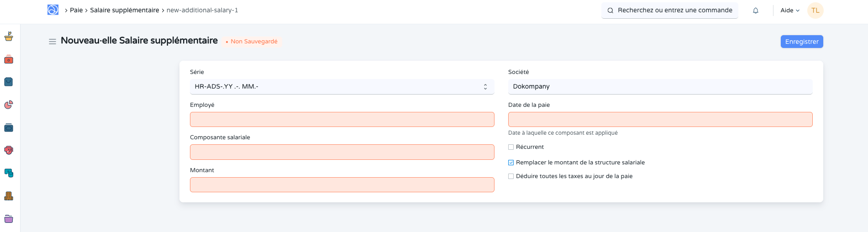Click the app logo home icon
Viewport: 868px width, 232px height.
(x=53, y=10)
